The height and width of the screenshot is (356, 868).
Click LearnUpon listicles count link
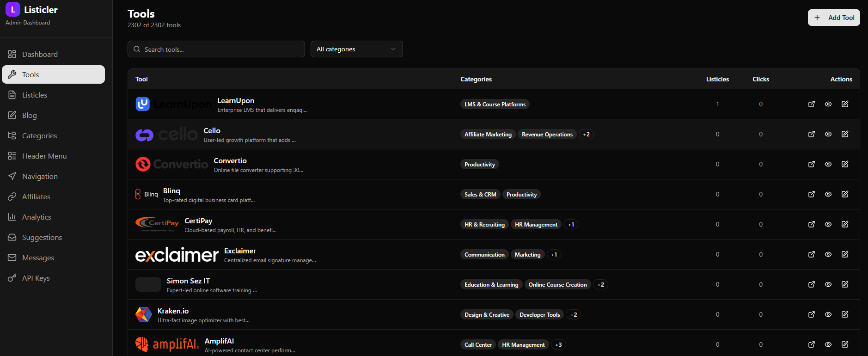(x=717, y=104)
